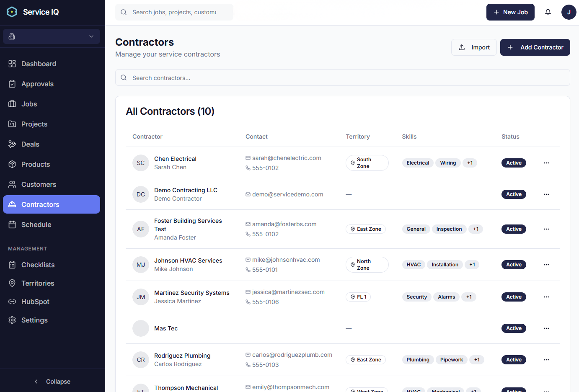Screen dimensions: 579x392
Task: Go to Dashboard in sidebar
Action: click(x=52, y=64)
